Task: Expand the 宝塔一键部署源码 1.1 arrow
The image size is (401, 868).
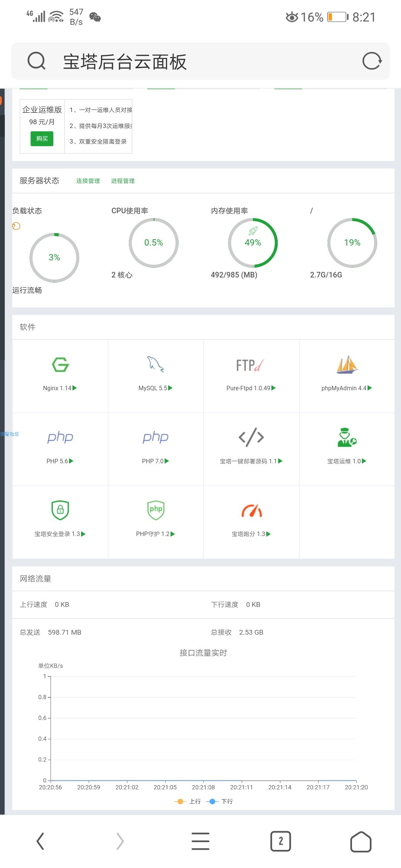Action: [x=280, y=461]
